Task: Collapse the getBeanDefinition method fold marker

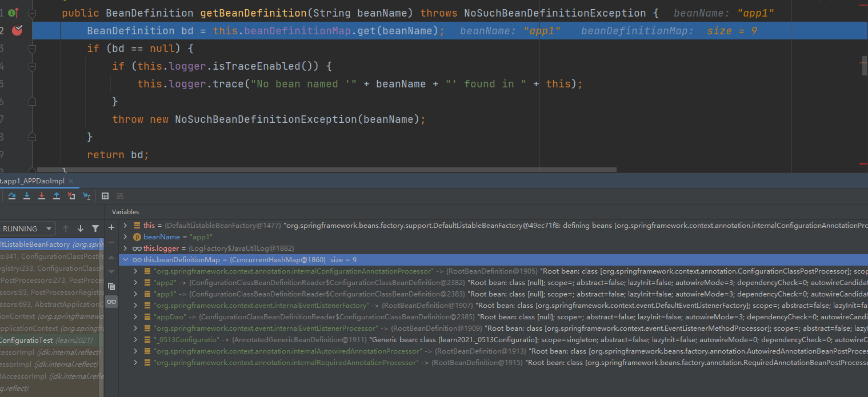Action: [33, 13]
